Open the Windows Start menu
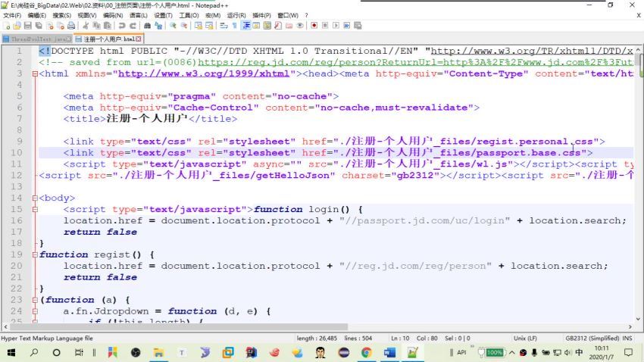The width and height of the screenshot is (644, 362). tap(11, 353)
